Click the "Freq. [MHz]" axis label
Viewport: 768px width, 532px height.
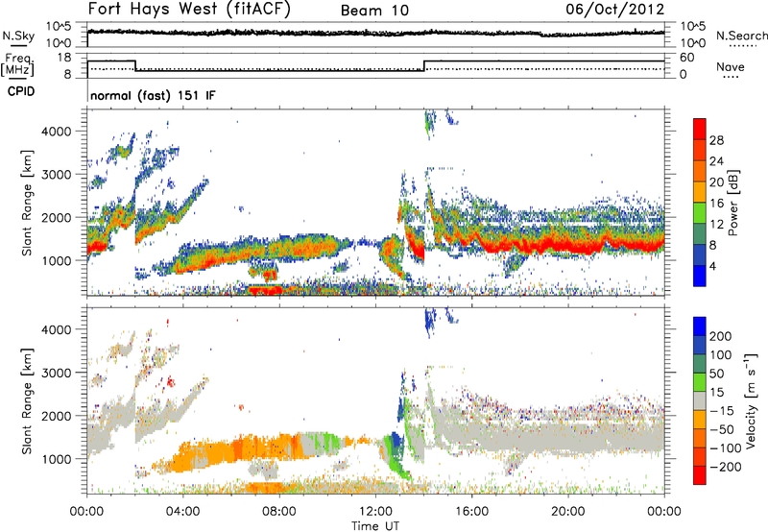17,64
